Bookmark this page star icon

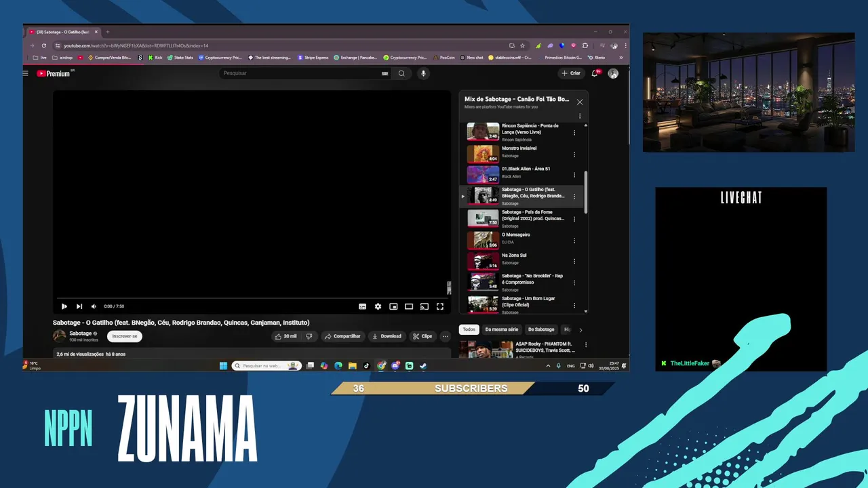pos(522,45)
